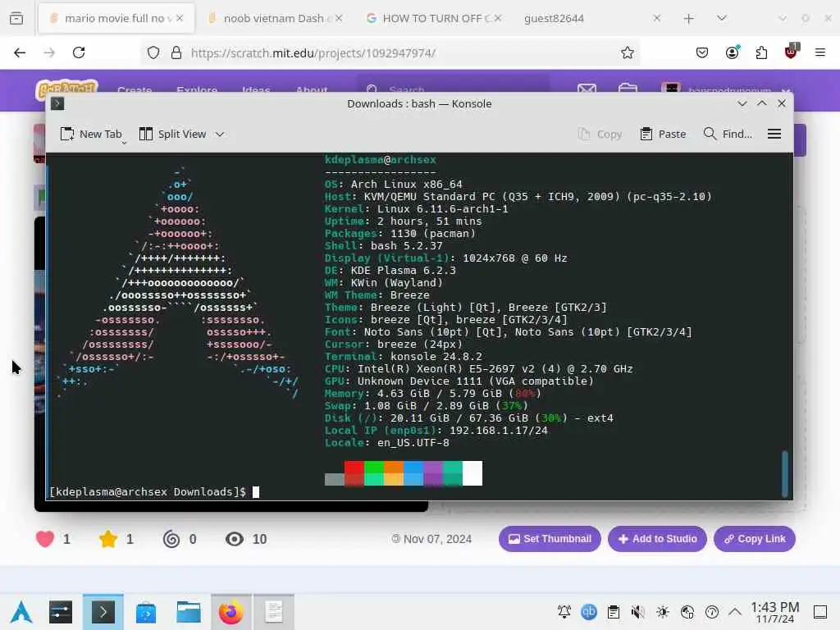The width and height of the screenshot is (840, 630).
Task: Go back in Firefox history
Action: pos(20,52)
